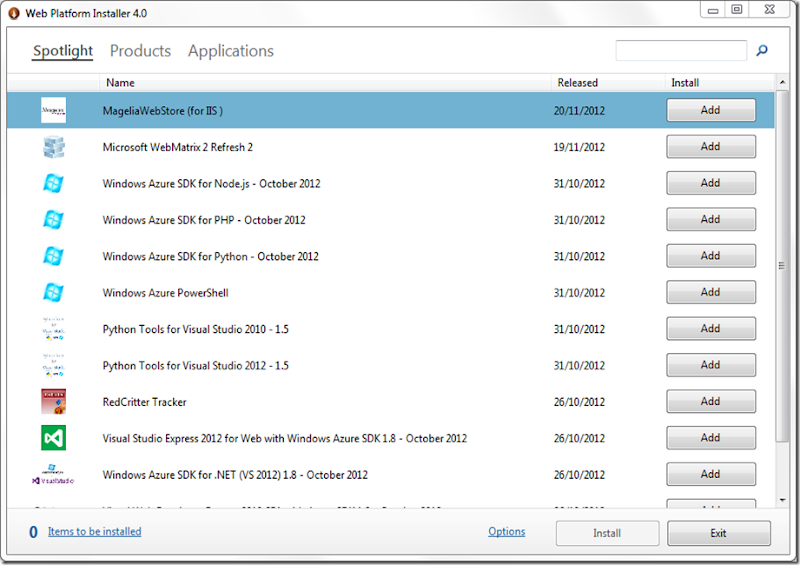Add Visual Studio Express 2012 for Web
Image resolution: width=800 pixels, height=565 pixels.
click(711, 438)
